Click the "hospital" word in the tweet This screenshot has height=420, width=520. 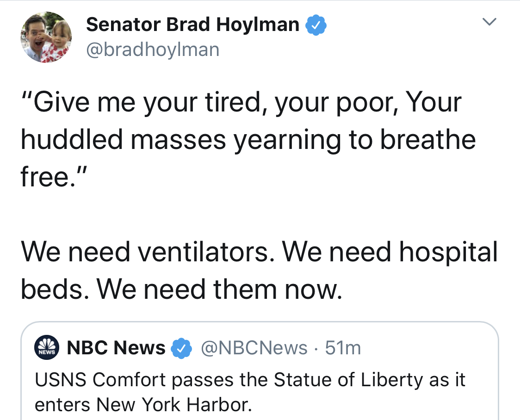click(x=448, y=252)
